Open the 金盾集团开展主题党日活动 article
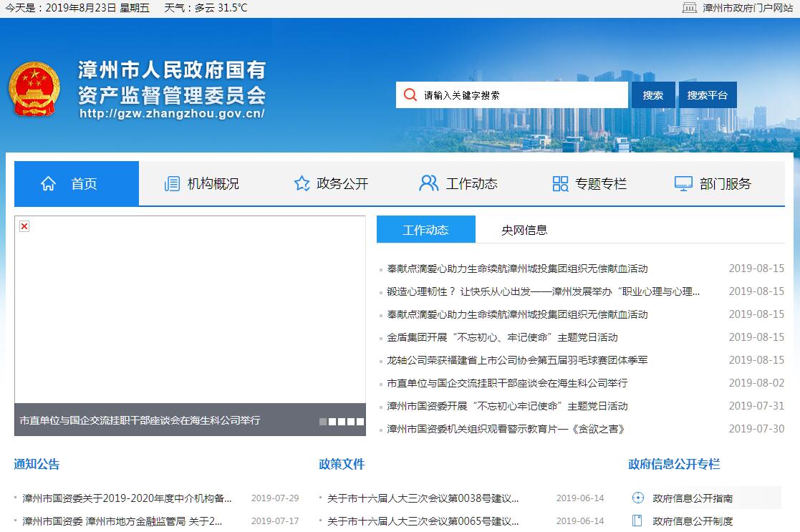This screenshot has width=800, height=532. coord(502,337)
